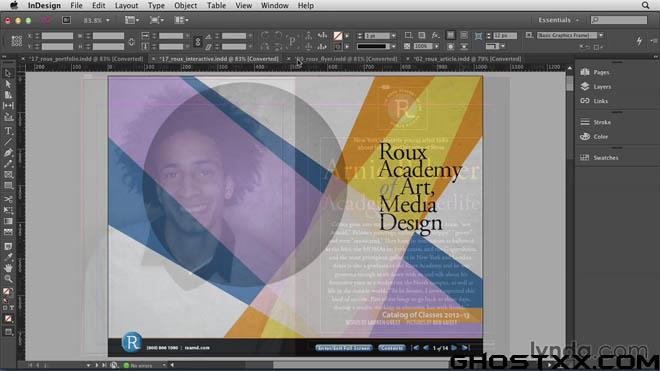Switch to roux_flyer.indd tab

click(346, 59)
